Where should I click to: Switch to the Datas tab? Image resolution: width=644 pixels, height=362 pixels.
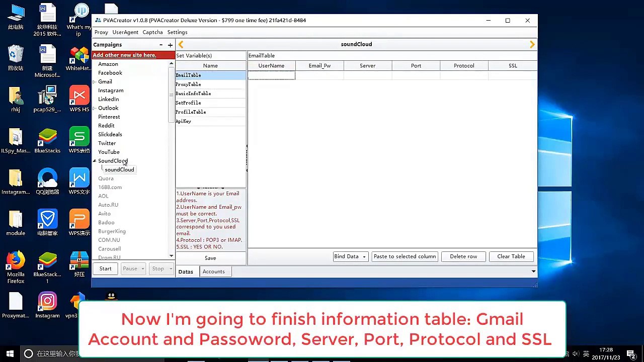[186, 271]
